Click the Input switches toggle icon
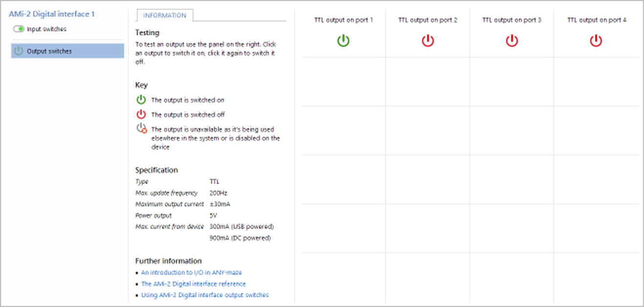The image size is (644, 307). click(19, 29)
